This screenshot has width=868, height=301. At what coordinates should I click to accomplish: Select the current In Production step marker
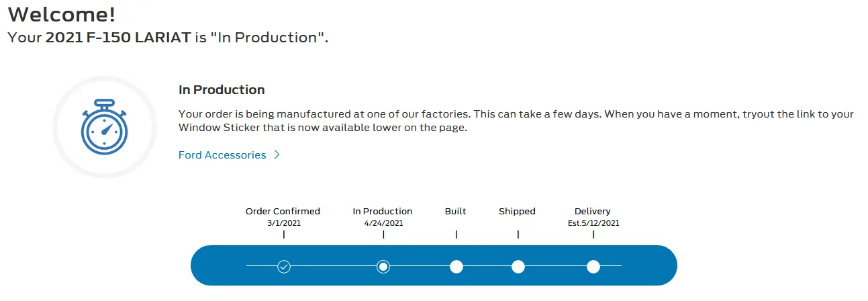[383, 267]
